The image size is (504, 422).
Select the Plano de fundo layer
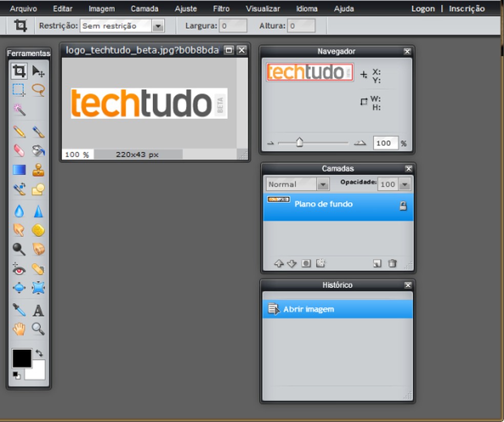[x=338, y=207]
